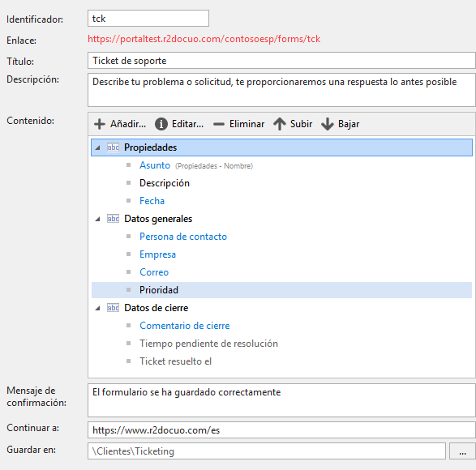Click the Eliminar minus icon
Viewport: 476px width, 470px height.
(219, 124)
